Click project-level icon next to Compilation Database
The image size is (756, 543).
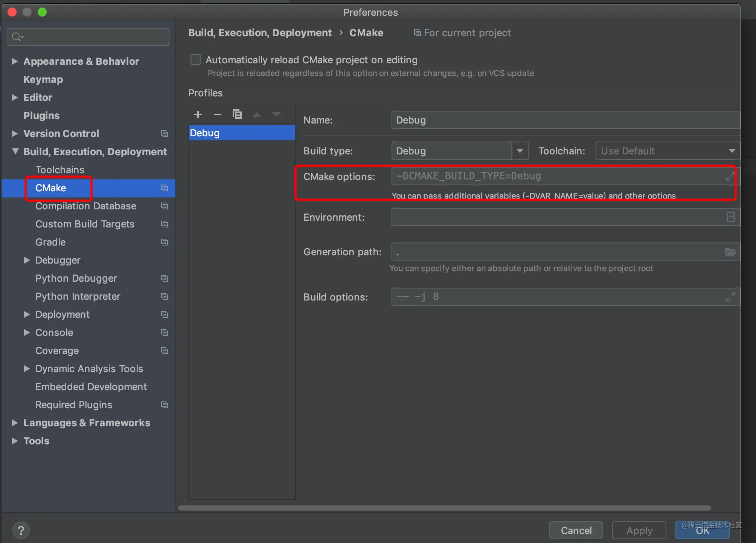click(x=165, y=206)
